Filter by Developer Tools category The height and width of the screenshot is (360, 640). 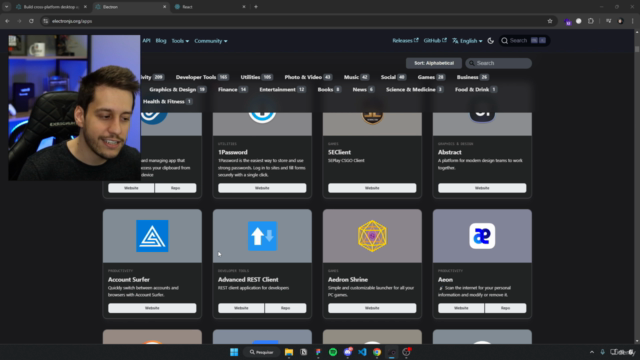(202, 77)
